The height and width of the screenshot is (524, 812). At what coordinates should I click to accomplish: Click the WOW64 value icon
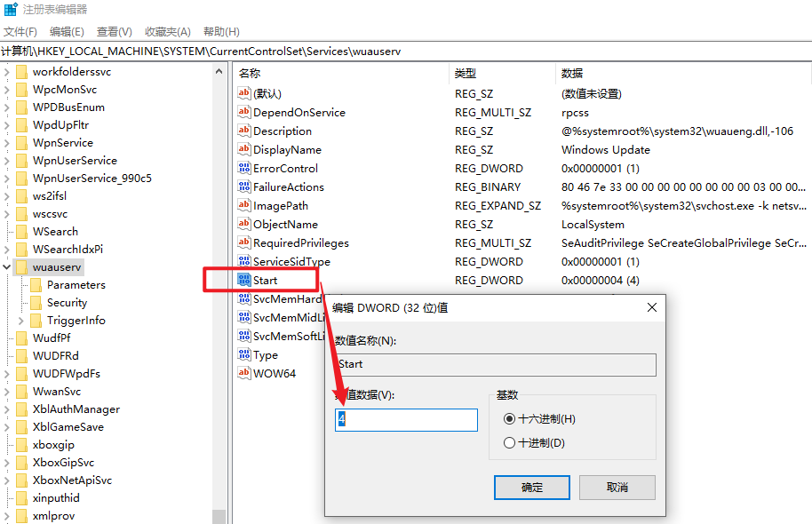tap(244, 373)
